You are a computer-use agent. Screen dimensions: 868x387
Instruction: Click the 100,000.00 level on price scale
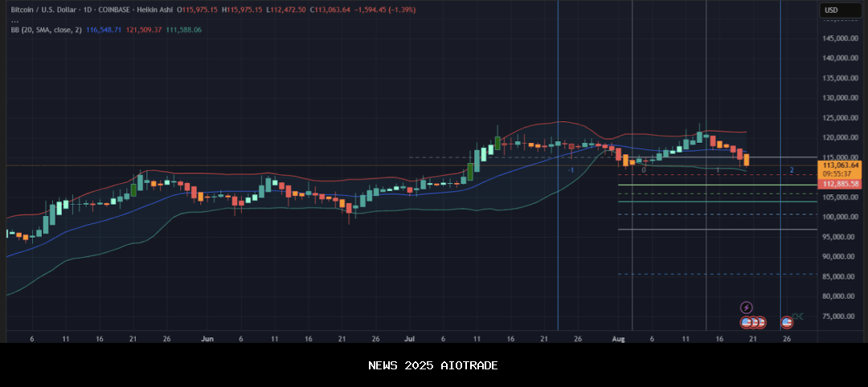pyautogui.click(x=841, y=217)
